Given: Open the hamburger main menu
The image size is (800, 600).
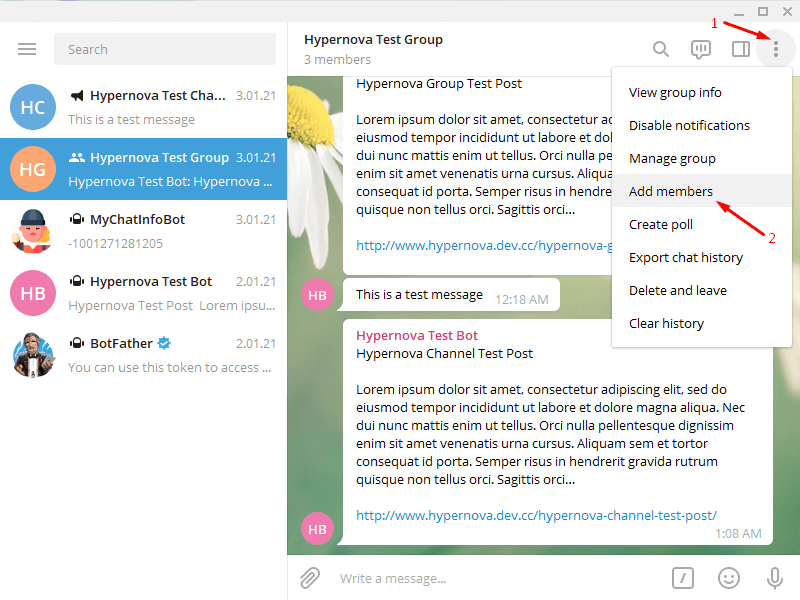Looking at the screenshot, I should pyautogui.click(x=27, y=49).
